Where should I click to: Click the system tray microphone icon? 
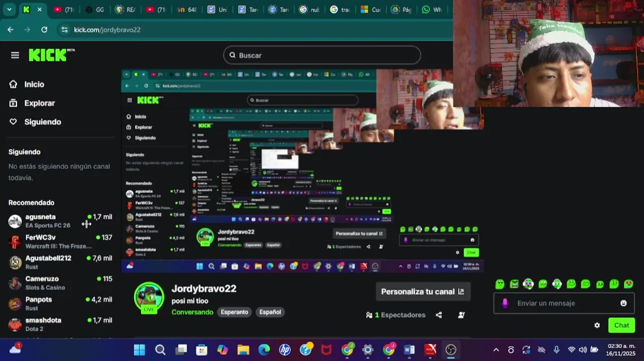[556, 350]
